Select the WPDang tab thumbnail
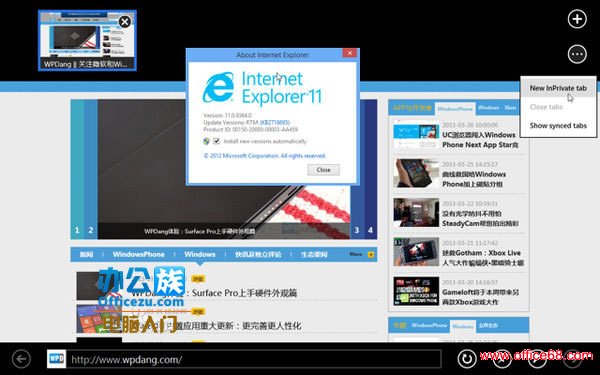This screenshot has height=375, width=600. (87, 41)
